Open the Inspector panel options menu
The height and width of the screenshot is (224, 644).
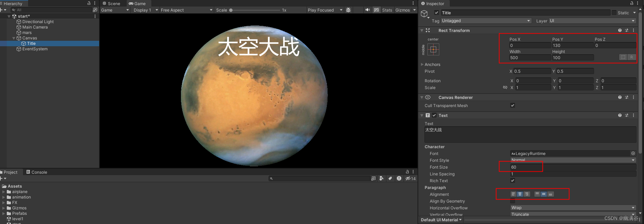pyautogui.click(x=638, y=3)
